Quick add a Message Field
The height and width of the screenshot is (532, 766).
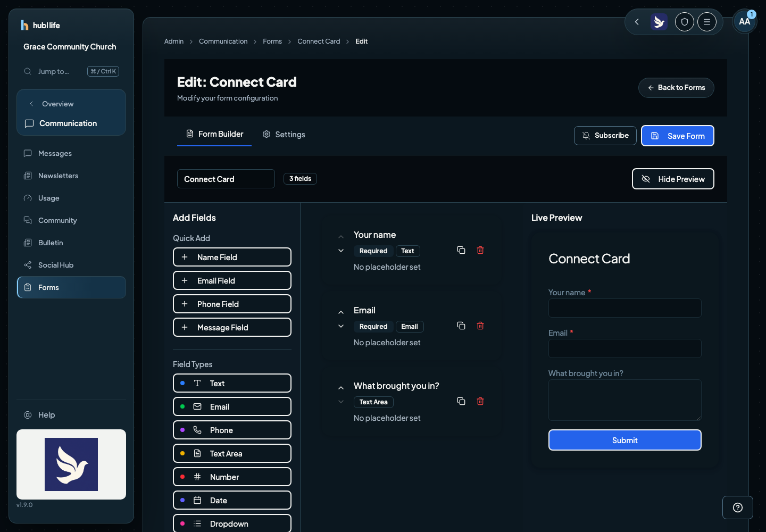point(232,327)
